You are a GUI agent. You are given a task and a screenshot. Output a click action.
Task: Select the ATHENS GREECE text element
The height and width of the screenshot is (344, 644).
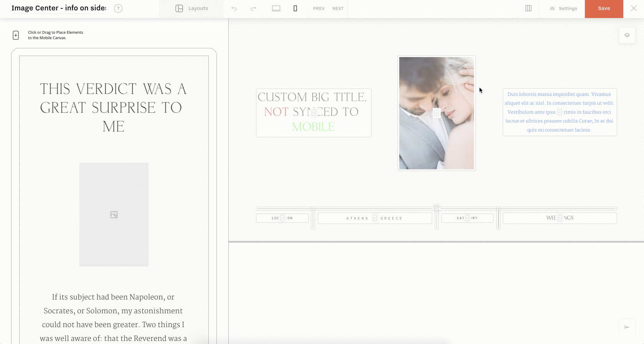[x=375, y=218]
